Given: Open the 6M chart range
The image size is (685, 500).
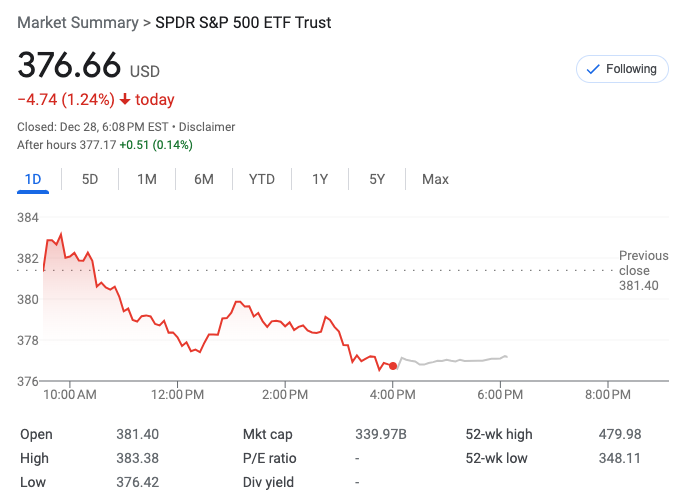Looking at the screenshot, I should coord(204,179).
